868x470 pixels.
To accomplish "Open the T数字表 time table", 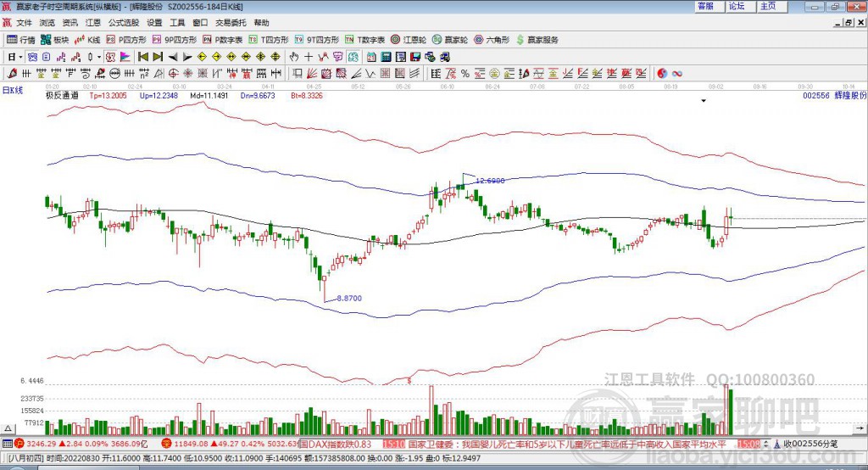I will coord(364,40).
